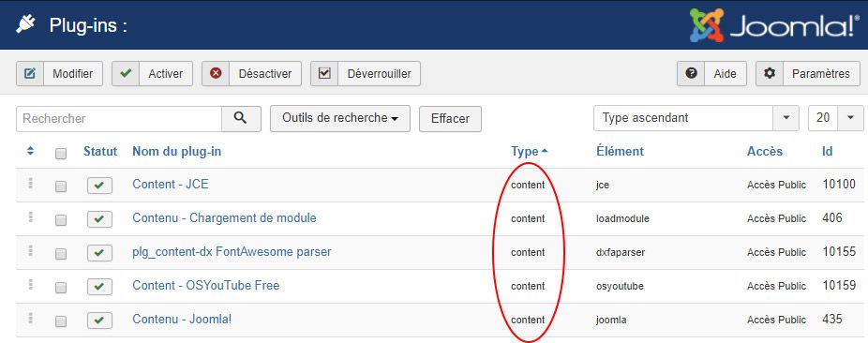Click the element text 'jce'
This screenshot has width=868, height=343.
pyautogui.click(x=603, y=186)
